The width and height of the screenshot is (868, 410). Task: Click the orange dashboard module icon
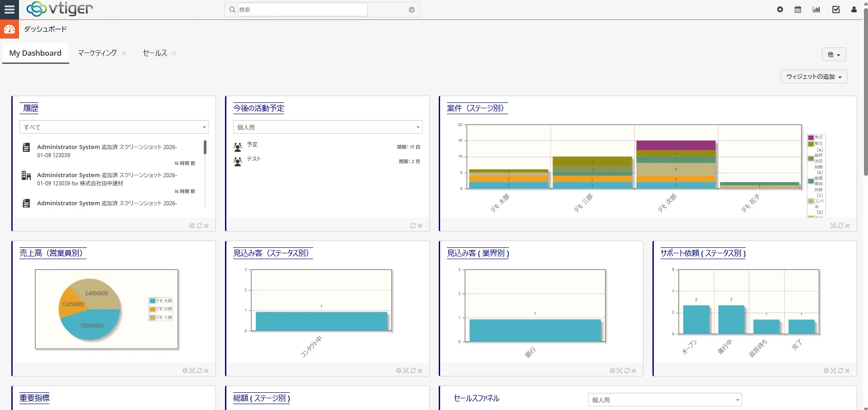10,29
